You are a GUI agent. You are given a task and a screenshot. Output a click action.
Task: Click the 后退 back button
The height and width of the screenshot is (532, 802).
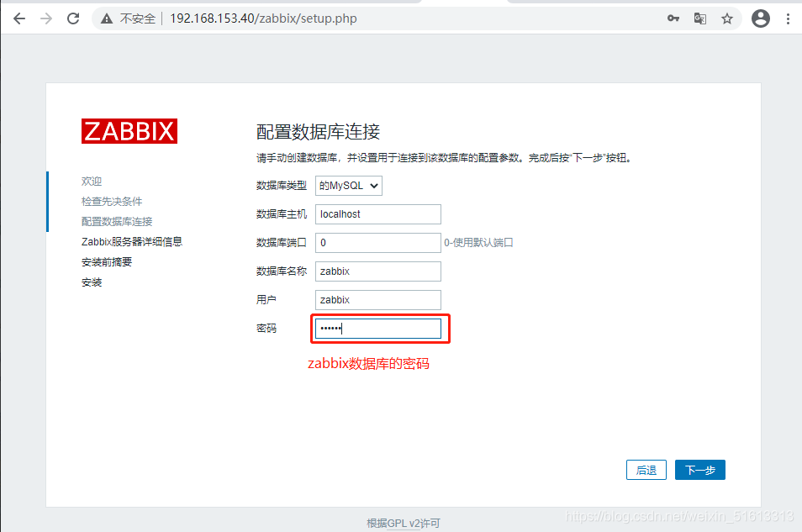(x=646, y=470)
